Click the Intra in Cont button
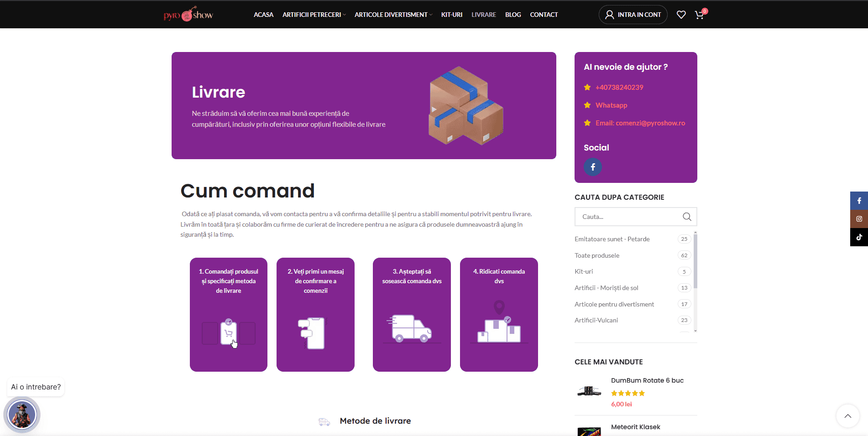868x436 pixels. point(633,15)
